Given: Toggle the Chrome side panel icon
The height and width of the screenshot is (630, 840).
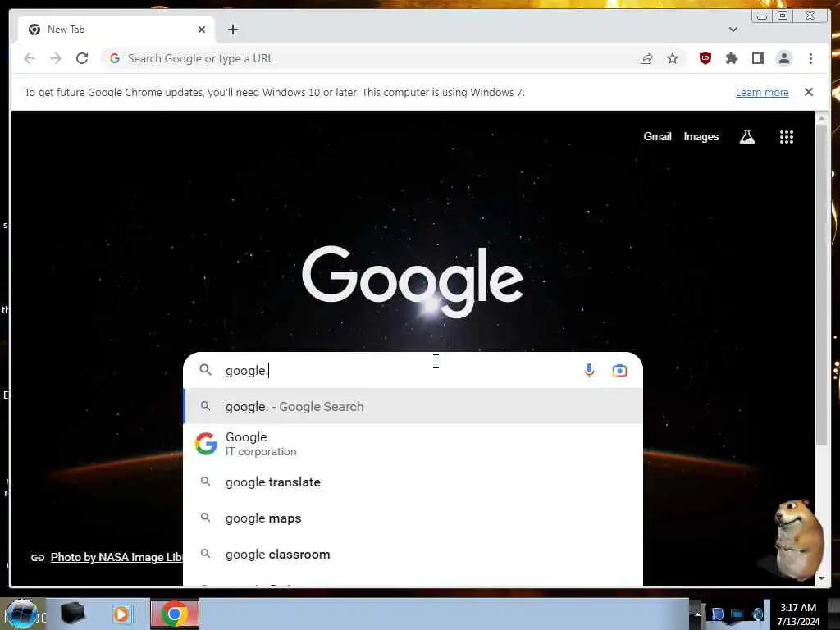Looking at the screenshot, I should click(757, 58).
